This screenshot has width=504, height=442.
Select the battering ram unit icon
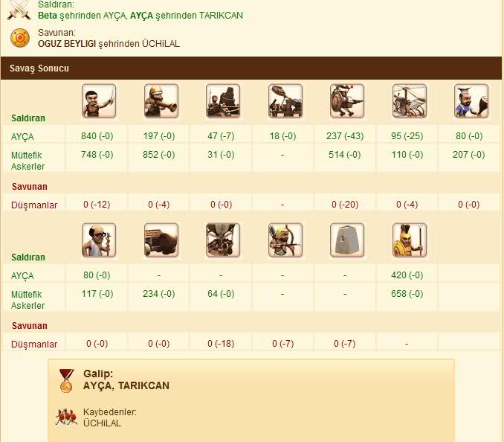[223, 101]
